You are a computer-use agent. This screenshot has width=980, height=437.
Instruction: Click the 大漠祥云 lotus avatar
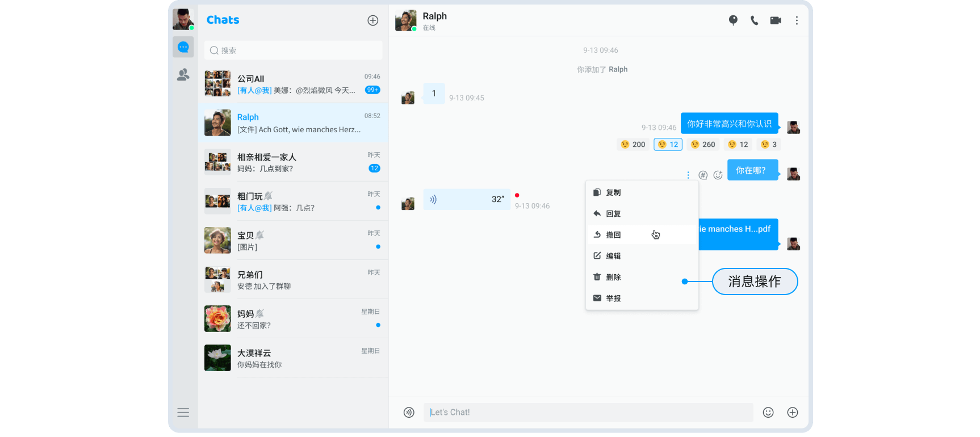tap(217, 358)
